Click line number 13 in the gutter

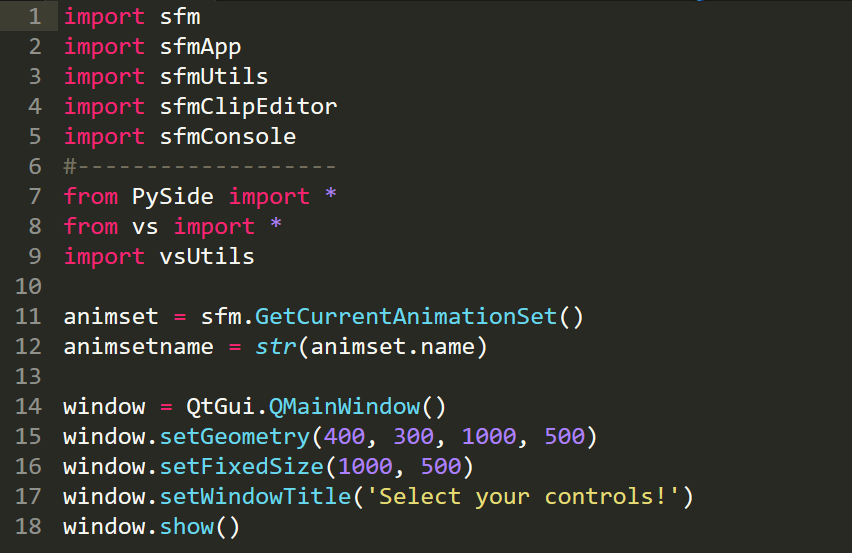(29, 377)
